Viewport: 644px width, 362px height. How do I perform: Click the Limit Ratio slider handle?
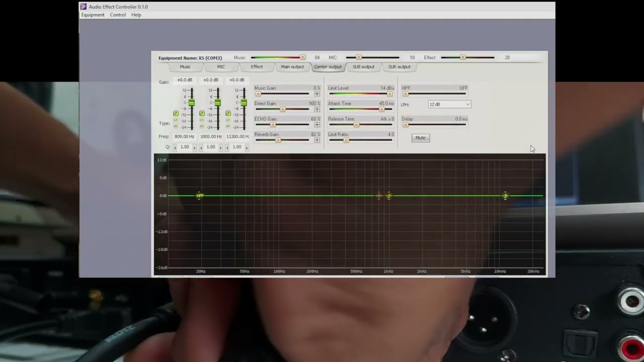(346, 140)
